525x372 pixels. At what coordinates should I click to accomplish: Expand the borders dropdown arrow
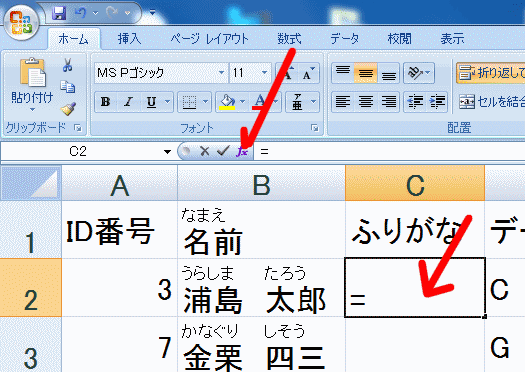pos(206,101)
